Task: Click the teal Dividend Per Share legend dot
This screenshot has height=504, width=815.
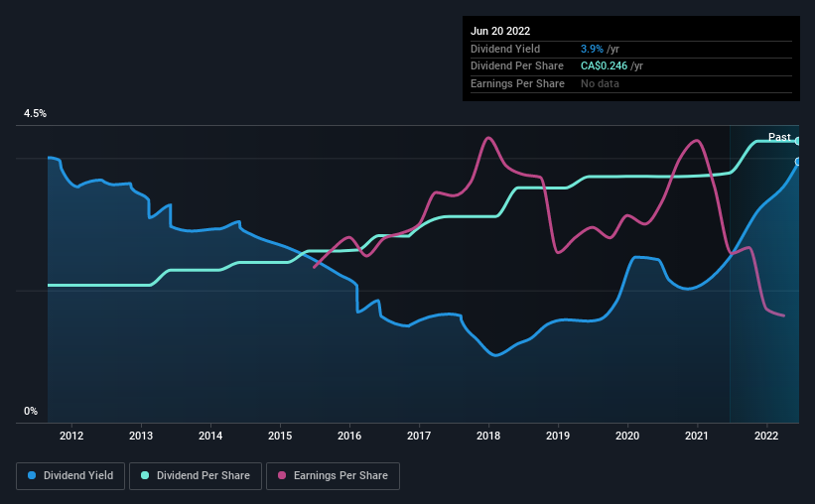Action: [x=145, y=475]
